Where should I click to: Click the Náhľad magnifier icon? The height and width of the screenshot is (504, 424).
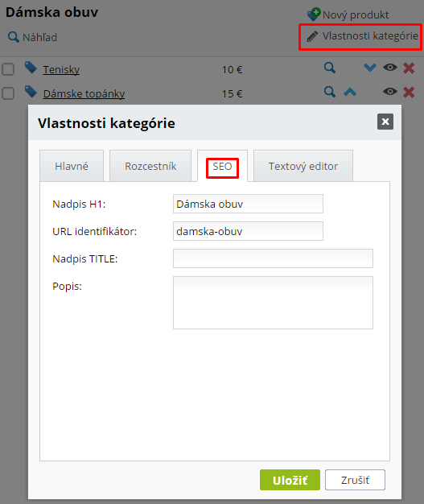point(13,37)
